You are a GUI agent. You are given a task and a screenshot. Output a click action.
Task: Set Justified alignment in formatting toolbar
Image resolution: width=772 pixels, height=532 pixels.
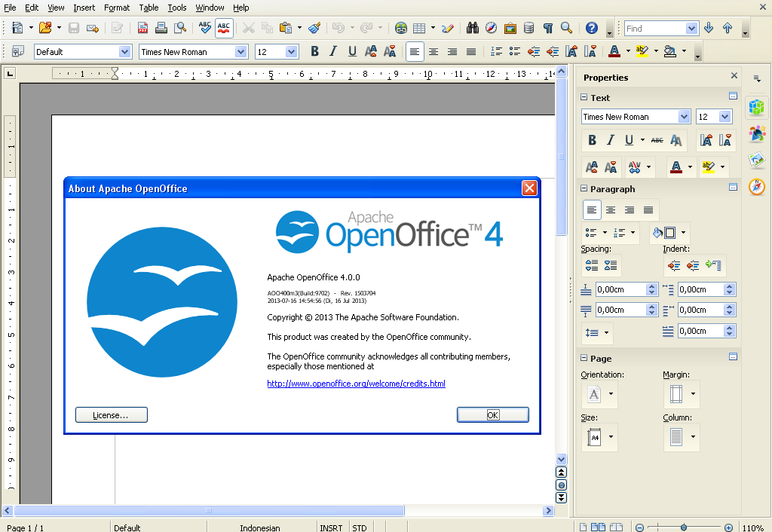(471, 51)
